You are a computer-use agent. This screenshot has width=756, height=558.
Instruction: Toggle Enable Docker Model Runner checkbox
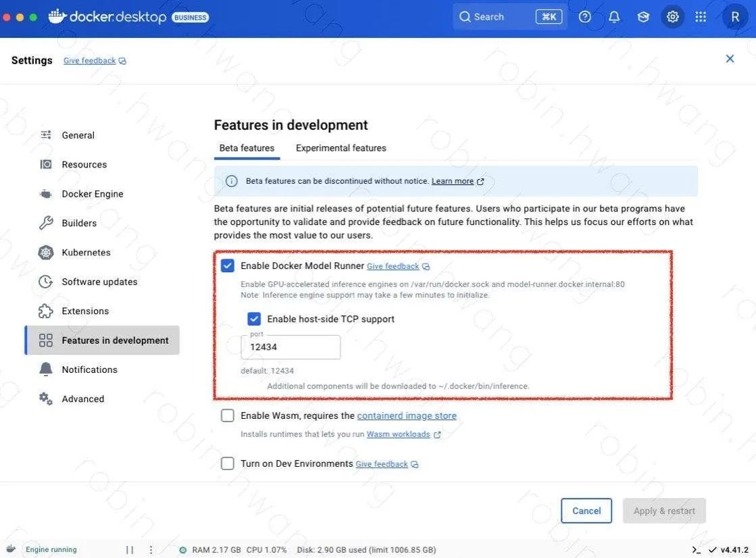(x=228, y=265)
